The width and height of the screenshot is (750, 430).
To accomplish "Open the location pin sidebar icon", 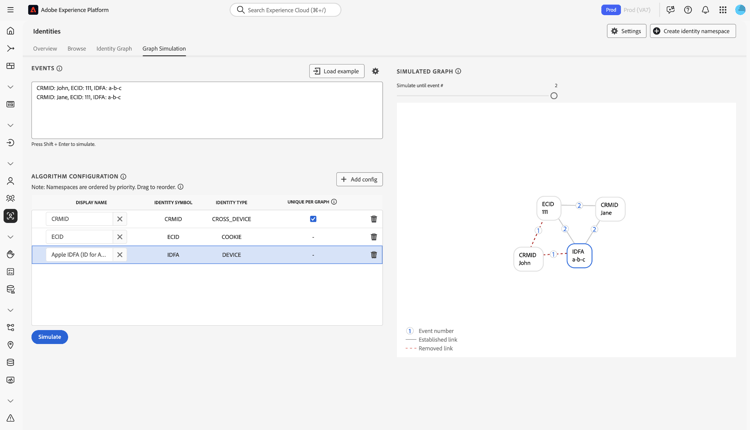I will pyautogui.click(x=11, y=345).
